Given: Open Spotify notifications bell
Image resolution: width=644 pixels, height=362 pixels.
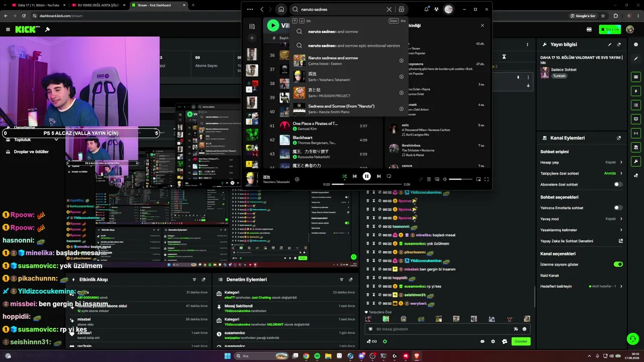Looking at the screenshot, I should [x=427, y=9].
